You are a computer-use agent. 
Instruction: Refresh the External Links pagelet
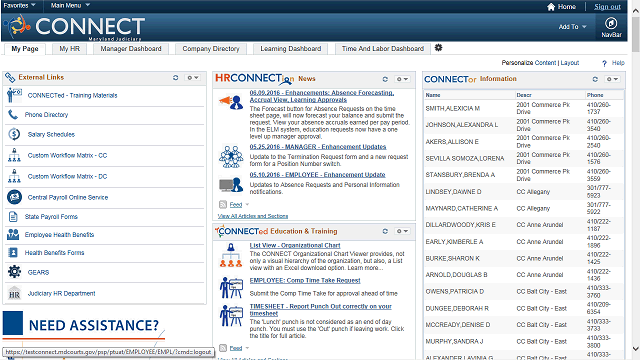click(x=176, y=78)
